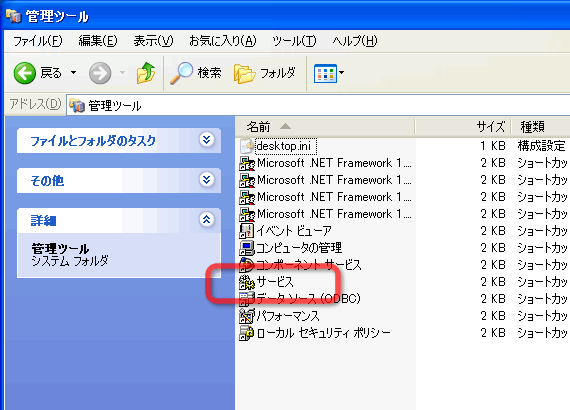Toggle the Folders pane button
The width and height of the screenshot is (570, 410).
(264, 73)
